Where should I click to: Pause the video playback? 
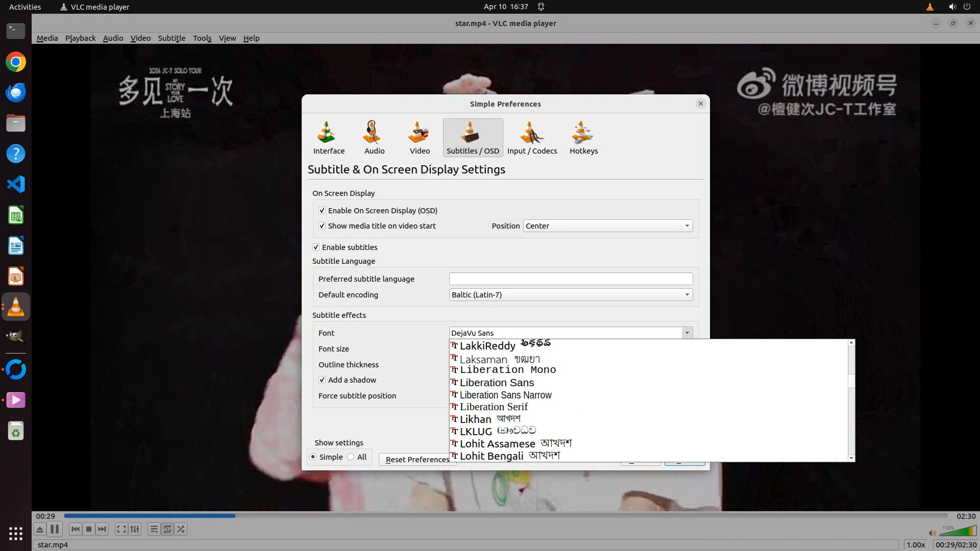pyautogui.click(x=55, y=529)
